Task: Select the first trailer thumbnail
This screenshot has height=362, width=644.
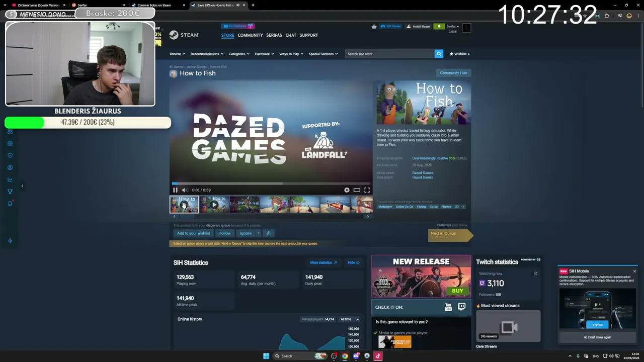Action: [x=184, y=205]
